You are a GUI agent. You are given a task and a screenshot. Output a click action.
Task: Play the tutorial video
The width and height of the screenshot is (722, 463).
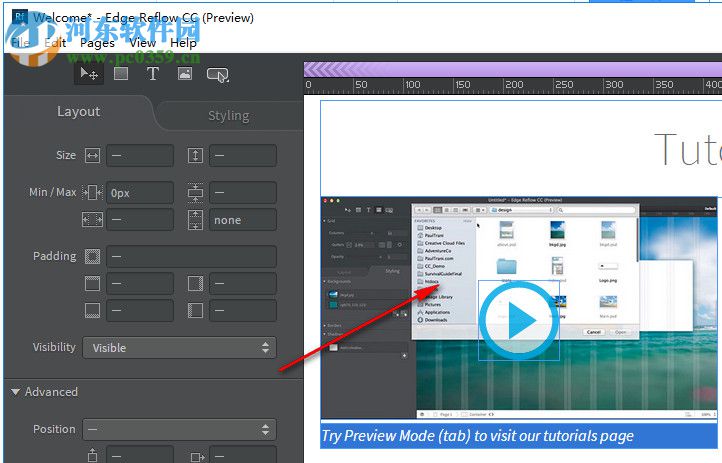click(519, 320)
